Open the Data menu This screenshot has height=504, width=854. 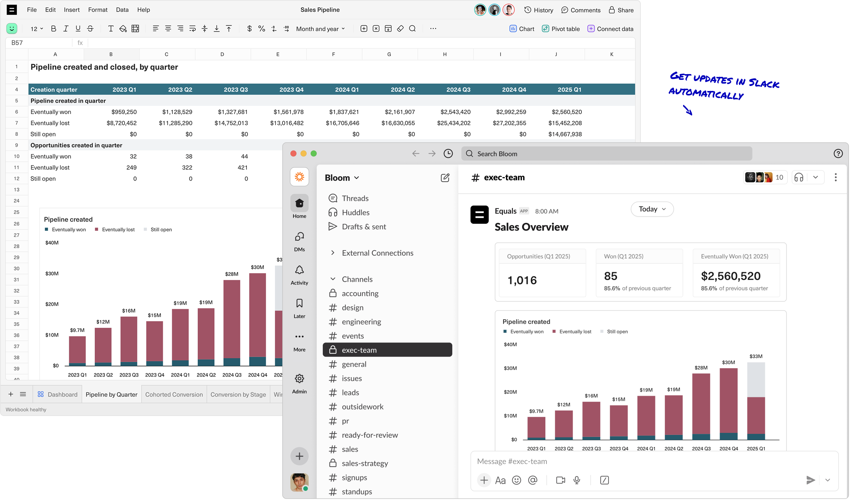[123, 10]
